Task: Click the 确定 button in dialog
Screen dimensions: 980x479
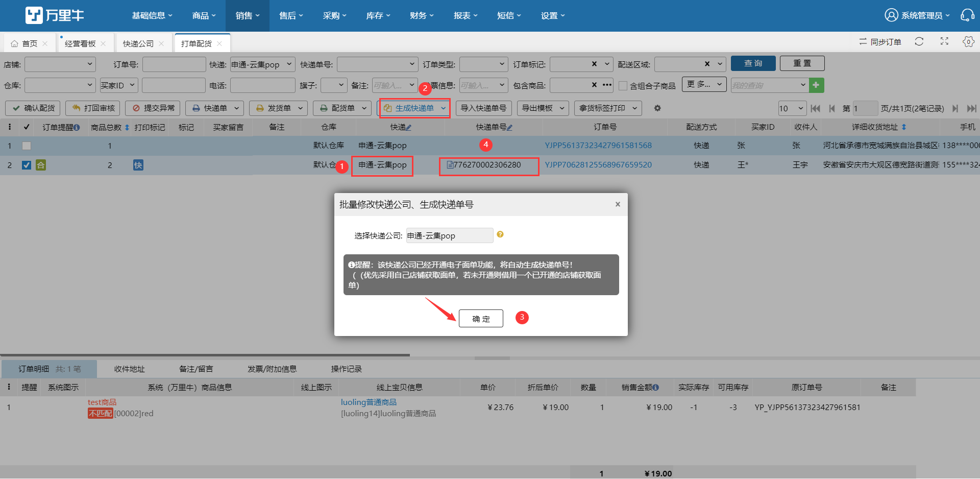Action: (x=481, y=318)
